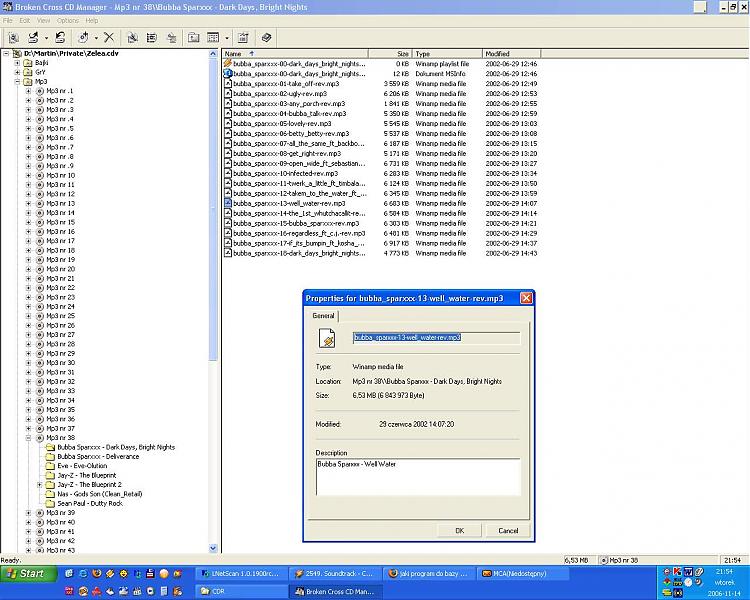Switch to MCA(Niedostępny) taskbar button
The image size is (750, 600).
pos(523,573)
